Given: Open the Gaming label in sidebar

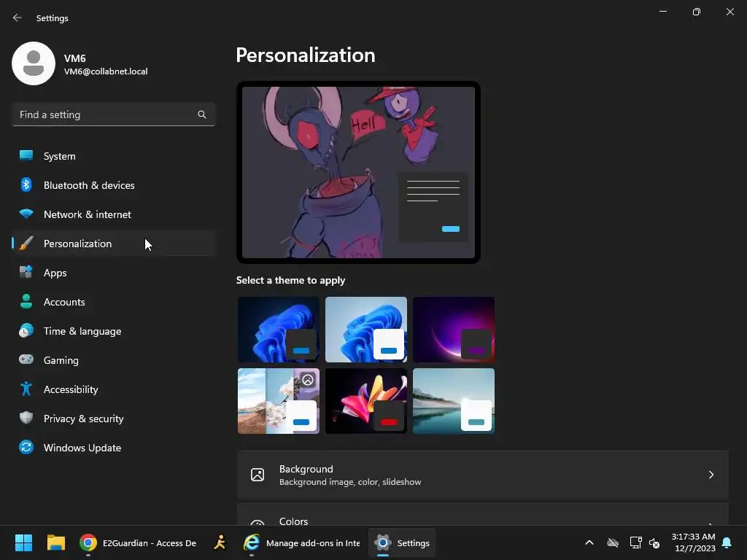Looking at the screenshot, I should click(x=61, y=360).
